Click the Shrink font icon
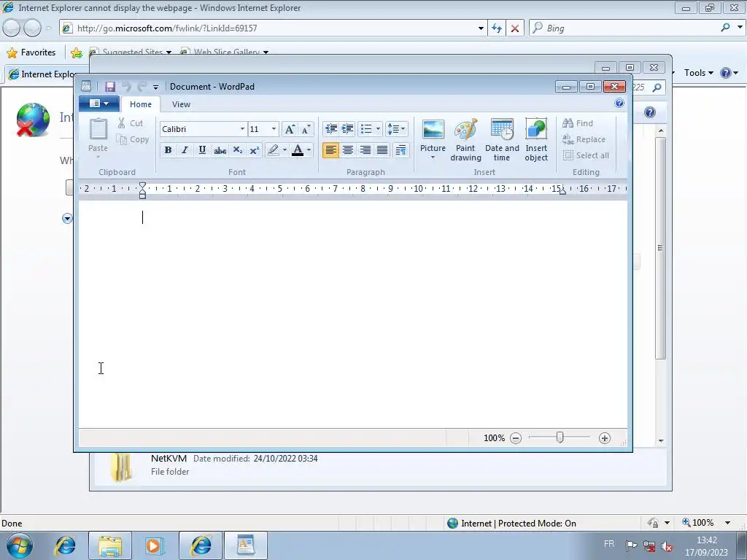 pos(306,129)
